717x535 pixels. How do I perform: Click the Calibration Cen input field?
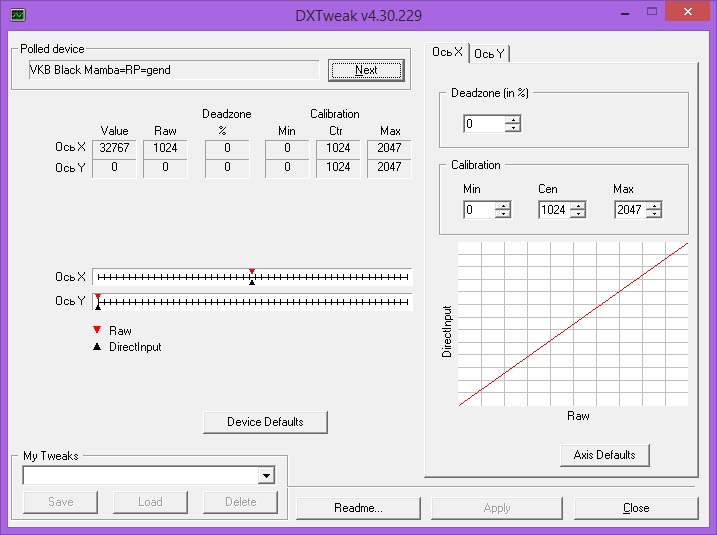(x=555, y=210)
